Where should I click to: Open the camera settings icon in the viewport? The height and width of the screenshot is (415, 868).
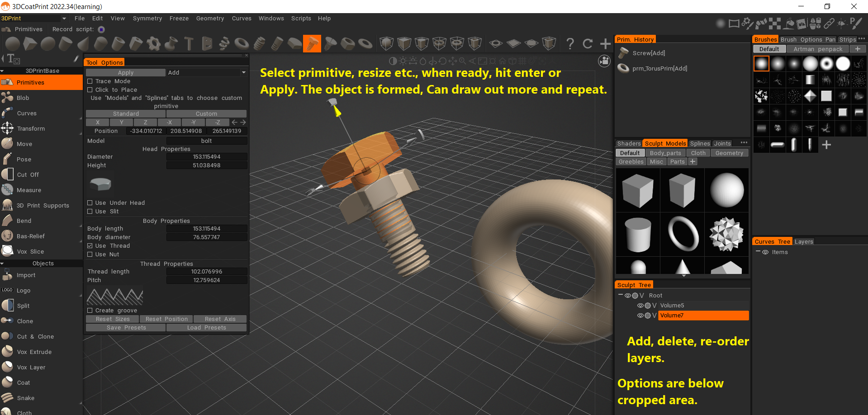coord(604,61)
